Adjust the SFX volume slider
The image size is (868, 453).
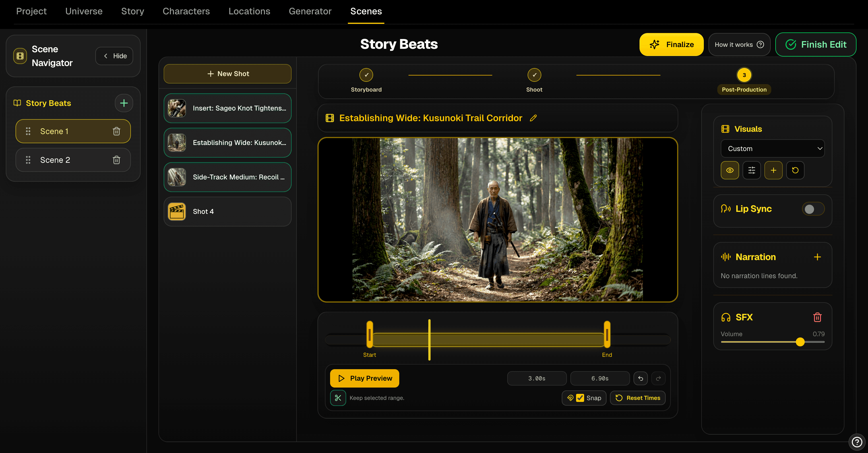[801, 342]
